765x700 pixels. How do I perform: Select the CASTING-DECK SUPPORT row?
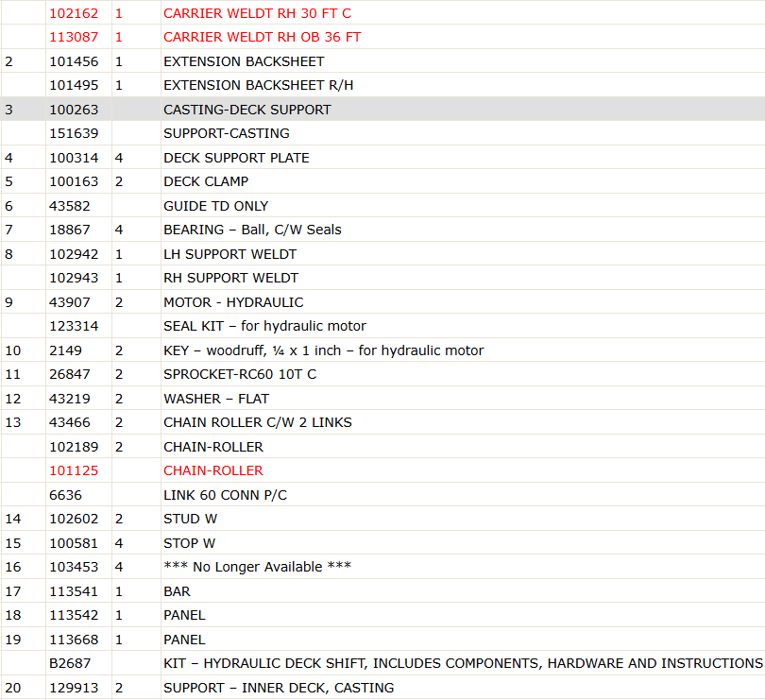(382, 110)
